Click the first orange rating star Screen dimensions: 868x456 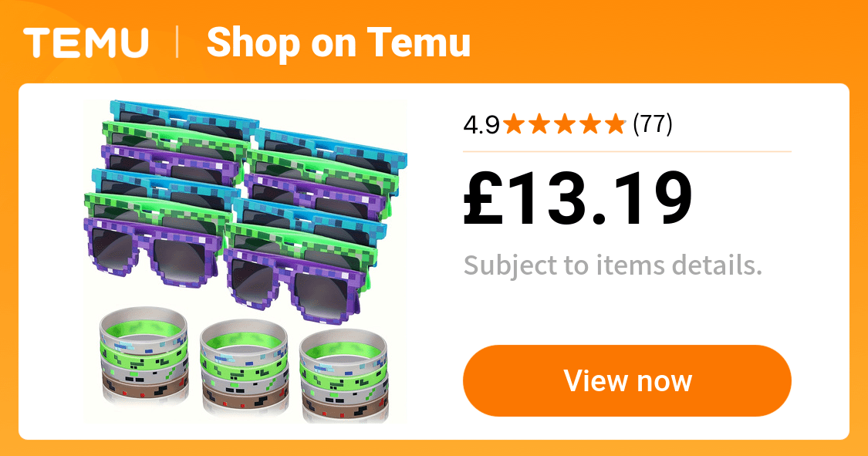(x=515, y=124)
